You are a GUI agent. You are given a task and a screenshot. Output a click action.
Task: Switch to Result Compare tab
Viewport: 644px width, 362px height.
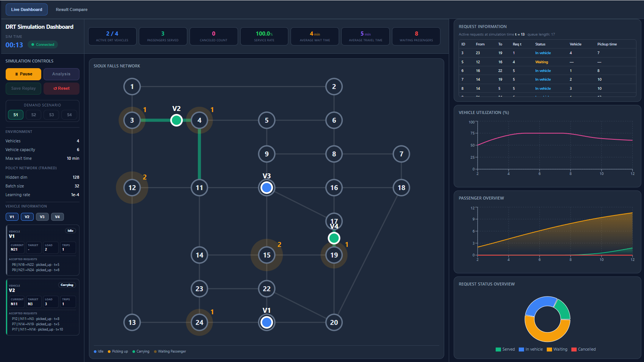point(72,9)
